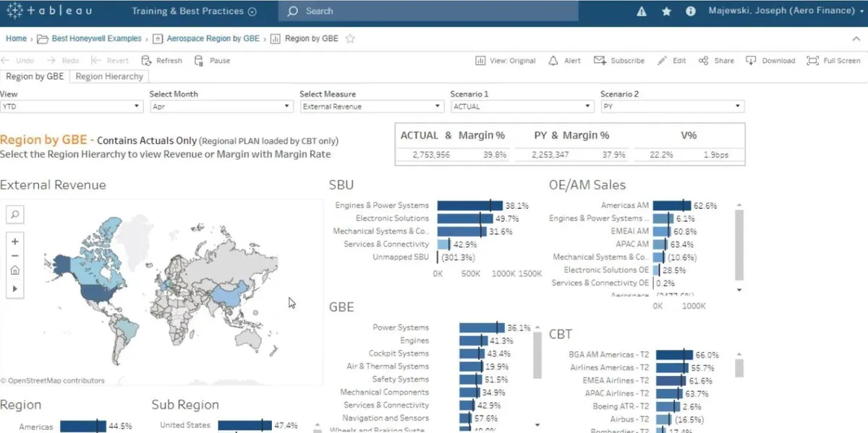This screenshot has height=433, width=868.
Task: Open the Scenario 1 dropdown
Action: [x=522, y=106]
